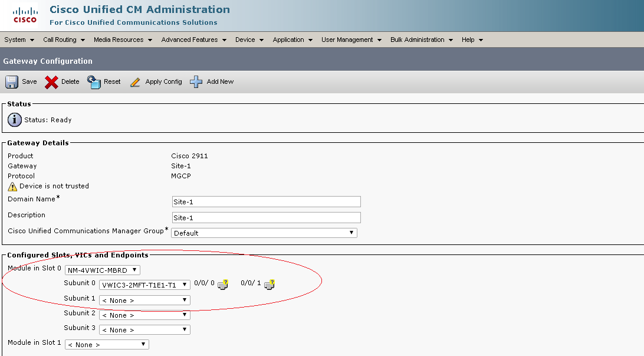The width and height of the screenshot is (644, 356).
Task: Click the Gateway Configuration heading
Action: [x=48, y=61]
